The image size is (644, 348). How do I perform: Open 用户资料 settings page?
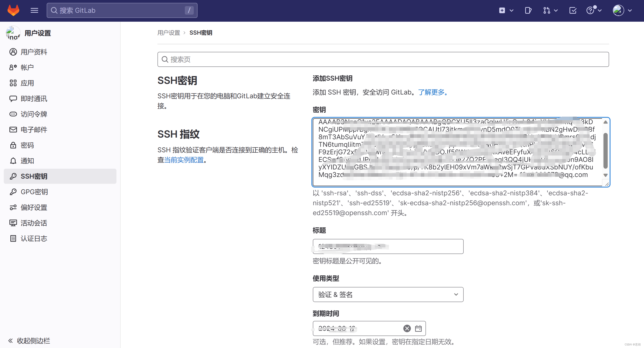click(60, 52)
